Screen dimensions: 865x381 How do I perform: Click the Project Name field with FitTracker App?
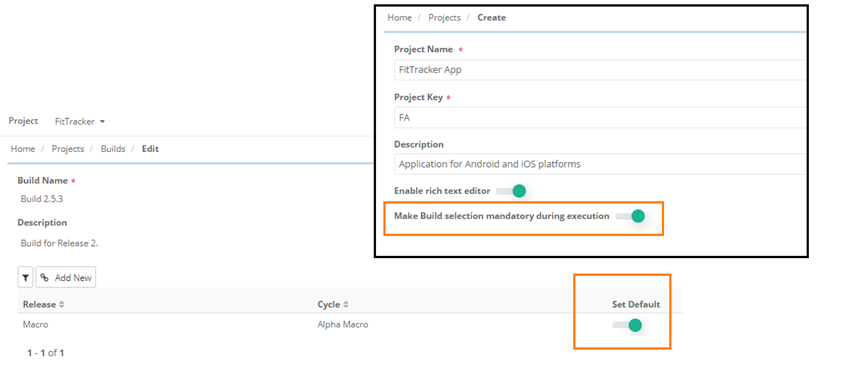600,70
